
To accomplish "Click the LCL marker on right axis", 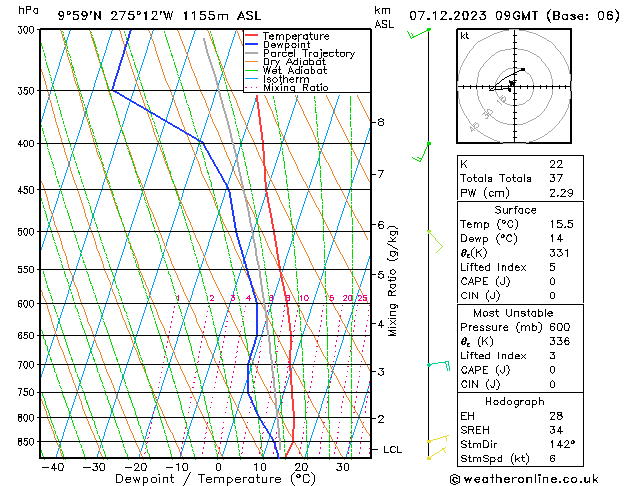I will click(x=392, y=450).
